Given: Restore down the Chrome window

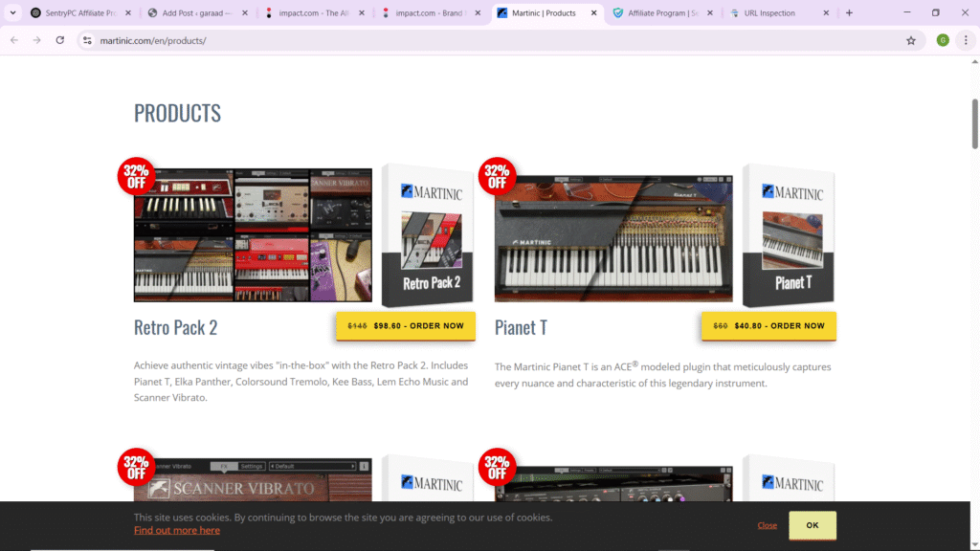Looking at the screenshot, I should click(x=936, y=12).
